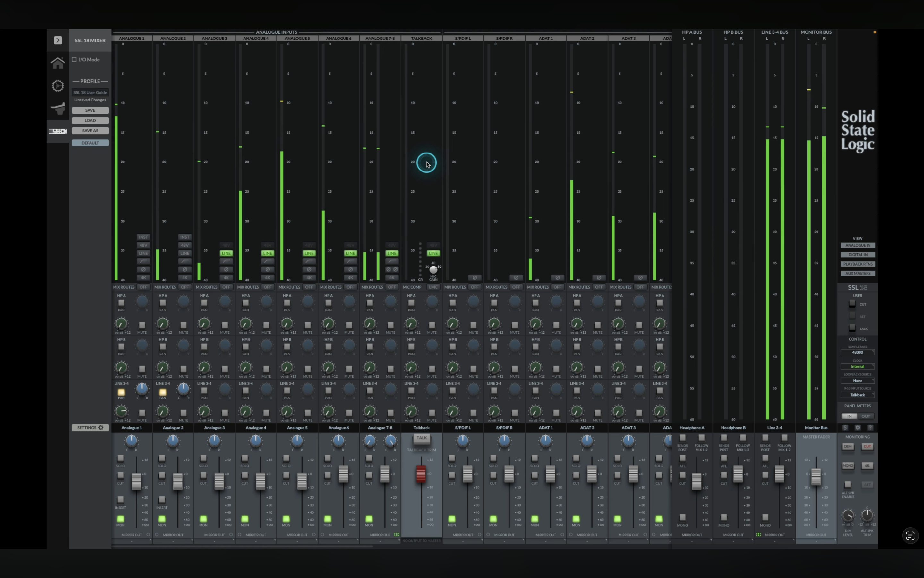The image size is (924, 578).
Task: Click the stereo link icon on Analogue 7-8
Action: point(396,534)
